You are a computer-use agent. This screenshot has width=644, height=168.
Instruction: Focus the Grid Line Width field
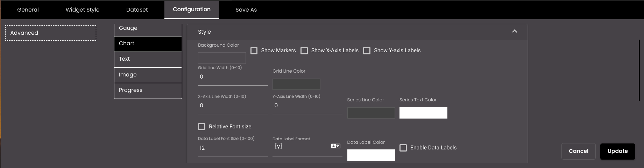click(233, 77)
